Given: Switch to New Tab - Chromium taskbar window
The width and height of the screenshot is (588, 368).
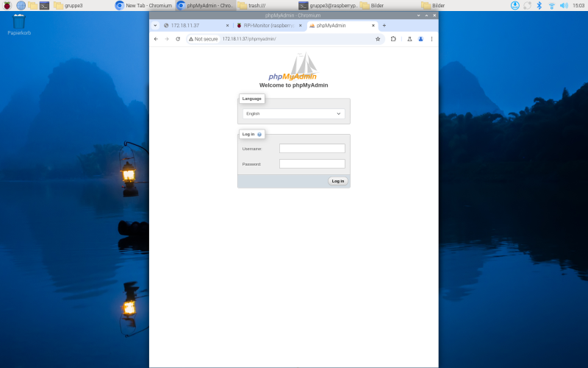Looking at the screenshot, I should pyautogui.click(x=144, y=5).
